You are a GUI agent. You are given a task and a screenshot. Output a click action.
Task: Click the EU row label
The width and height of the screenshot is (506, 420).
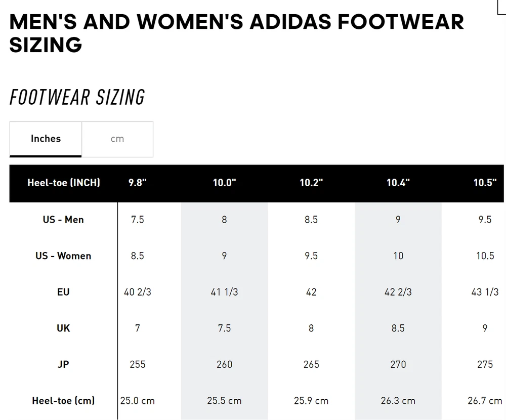tap(63, 292)
